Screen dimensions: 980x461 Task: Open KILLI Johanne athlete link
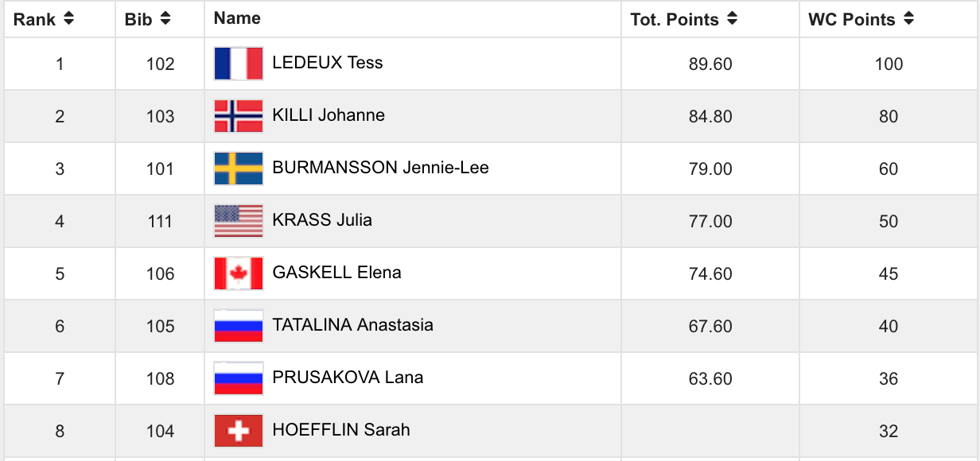tap(329, 115)
